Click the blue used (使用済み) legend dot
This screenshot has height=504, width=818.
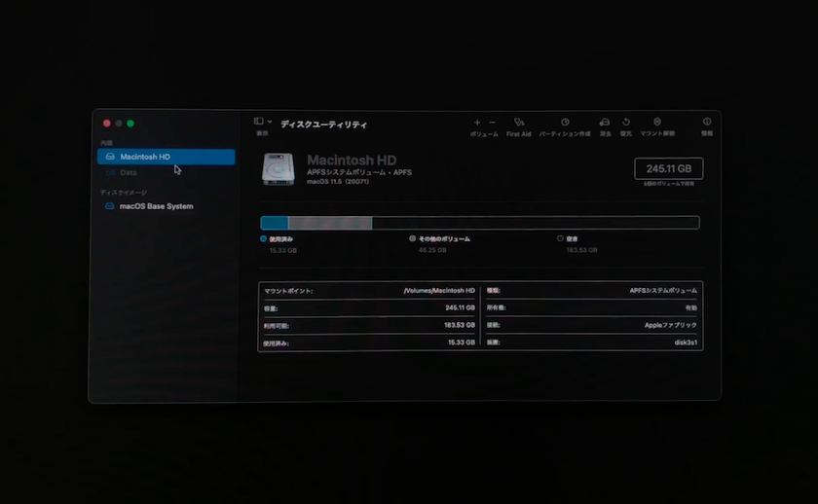[x=264, y=238]
